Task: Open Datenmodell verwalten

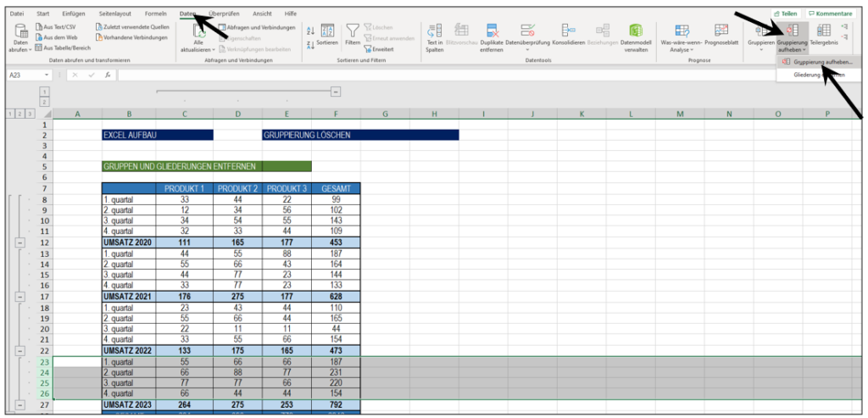Action: tap(636, 38)
